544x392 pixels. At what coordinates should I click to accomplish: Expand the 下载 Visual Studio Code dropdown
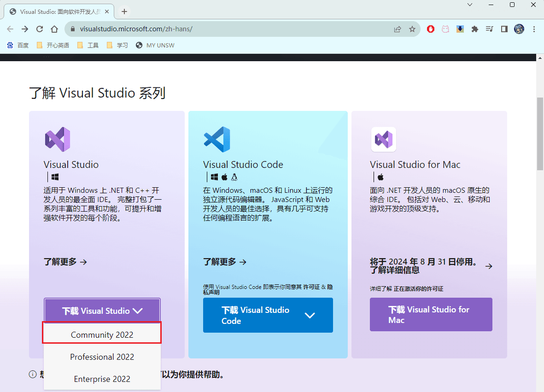(x=268, y=315)
